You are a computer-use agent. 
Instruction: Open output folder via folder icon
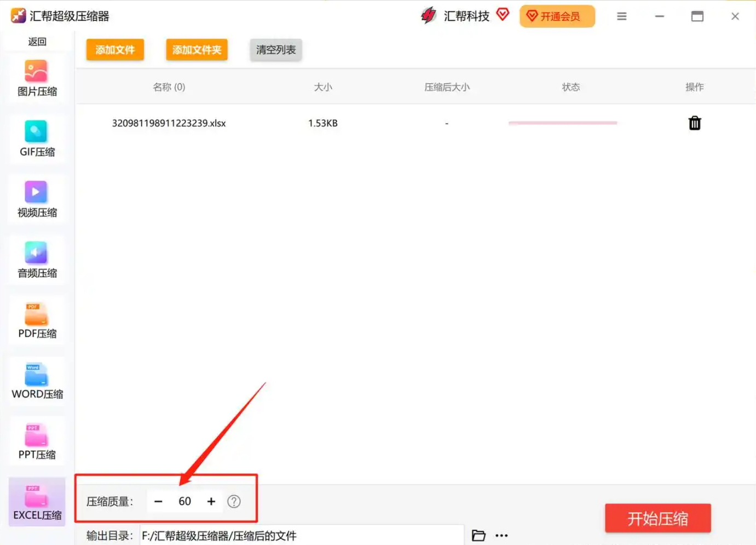478,535
